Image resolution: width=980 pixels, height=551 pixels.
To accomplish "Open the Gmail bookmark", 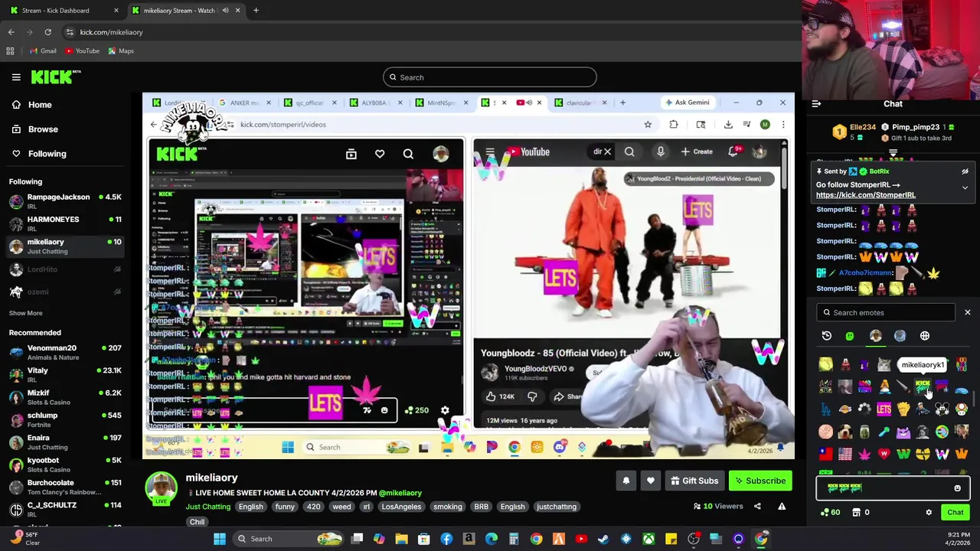I will coord(42,51).
